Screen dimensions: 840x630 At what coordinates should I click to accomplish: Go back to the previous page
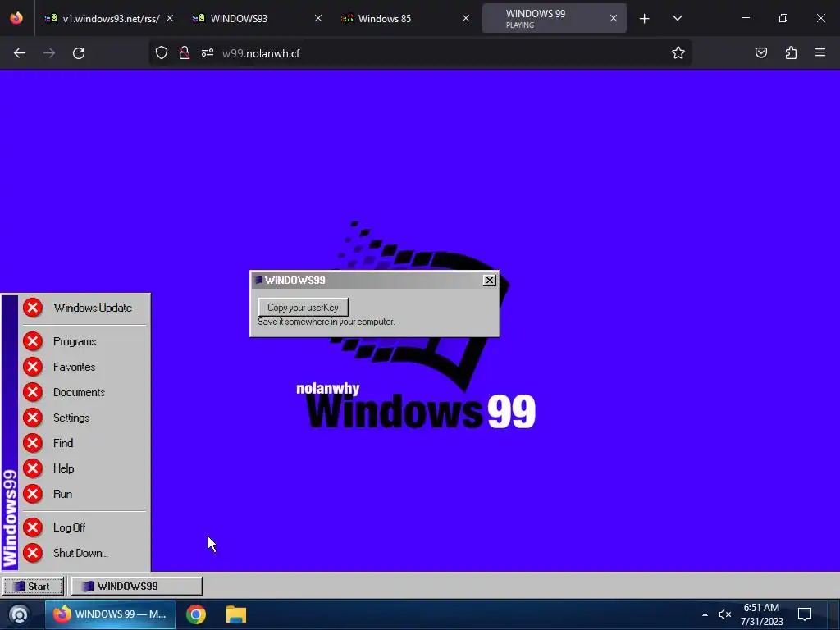coord(20,53)
